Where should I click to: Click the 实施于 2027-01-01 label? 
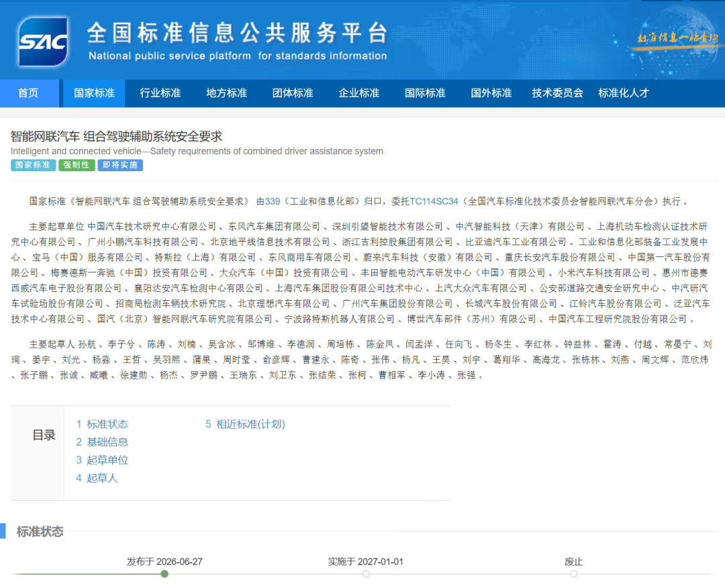(366, 562)
